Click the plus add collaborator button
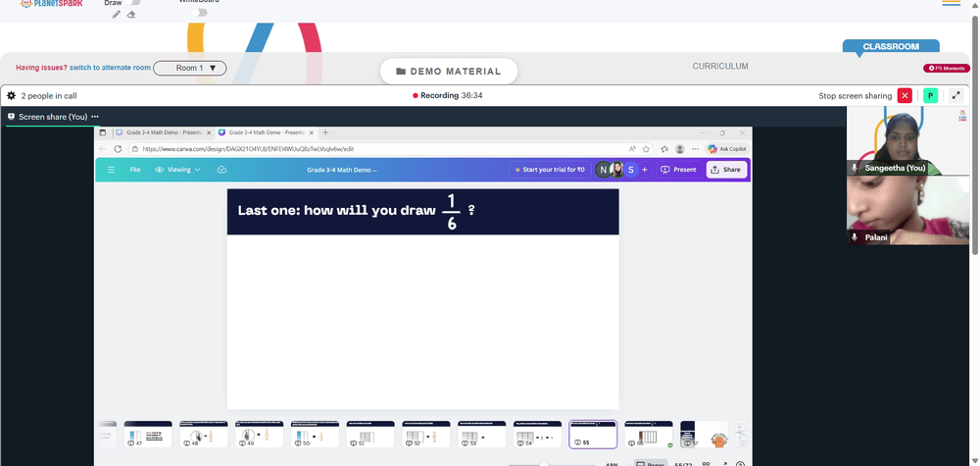980x466 pixels. [645, 170]
